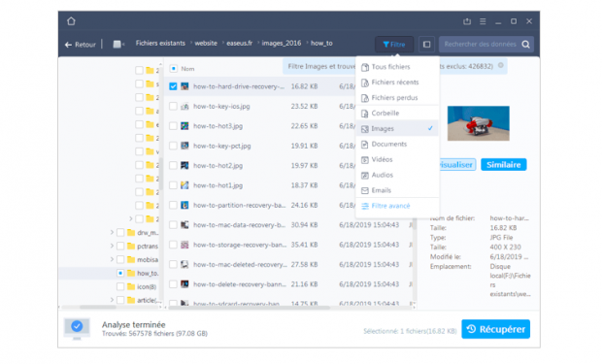This screenshot has height=364, width=602.
Task: Click the mobisa folder icon
Action: (x=131, y=259)
